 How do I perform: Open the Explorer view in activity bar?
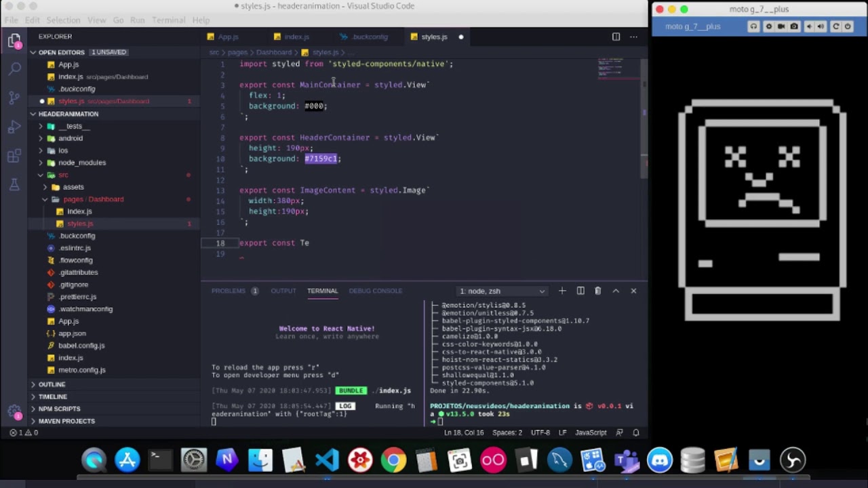14,41
